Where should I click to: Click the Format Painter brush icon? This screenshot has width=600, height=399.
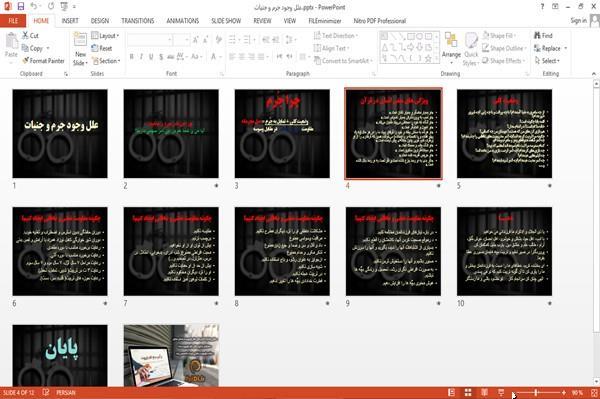(x=25, y=60)
